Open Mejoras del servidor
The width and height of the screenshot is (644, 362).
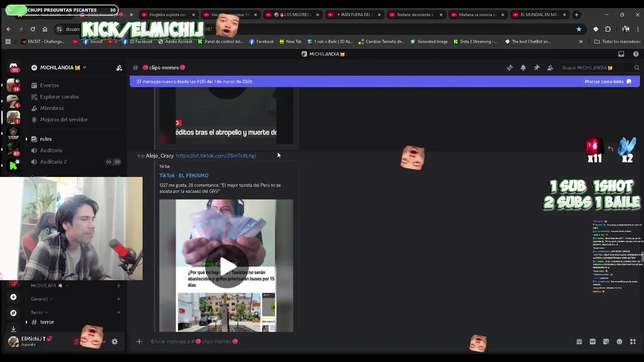tap(64, 120)
